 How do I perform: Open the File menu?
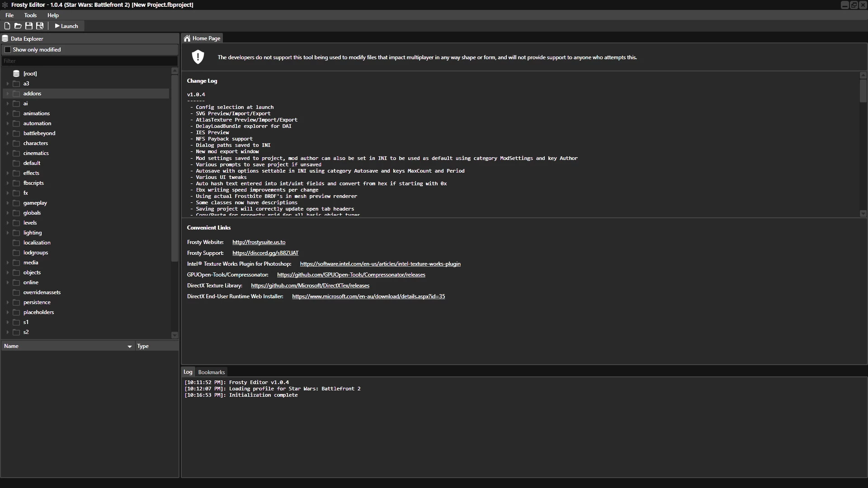tap(9, 15)
